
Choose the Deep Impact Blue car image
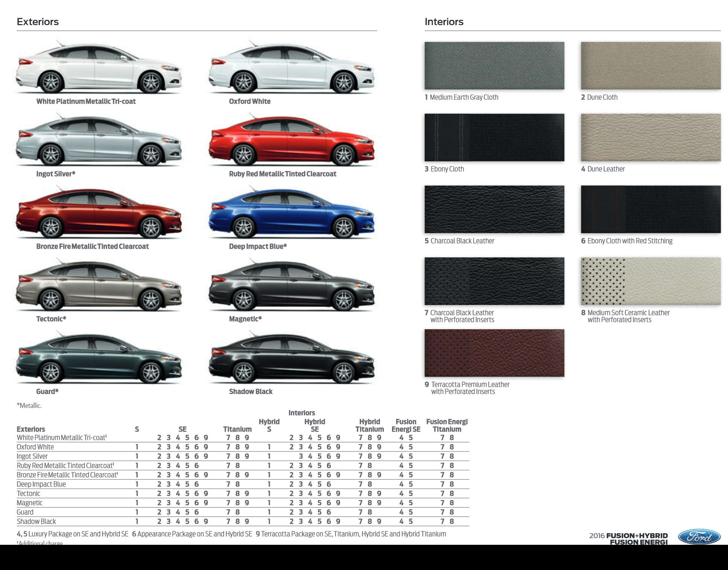[x=292, y=212]
